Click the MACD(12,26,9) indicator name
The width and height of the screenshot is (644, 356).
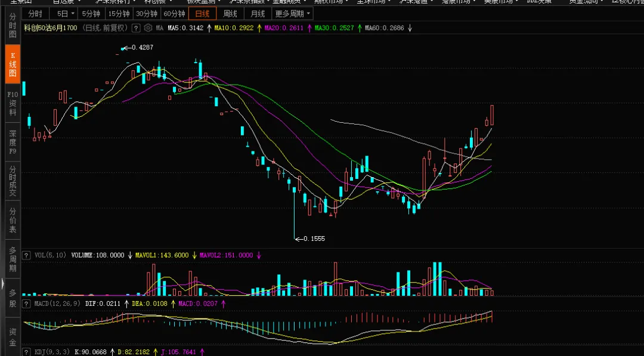pos(57,304)
